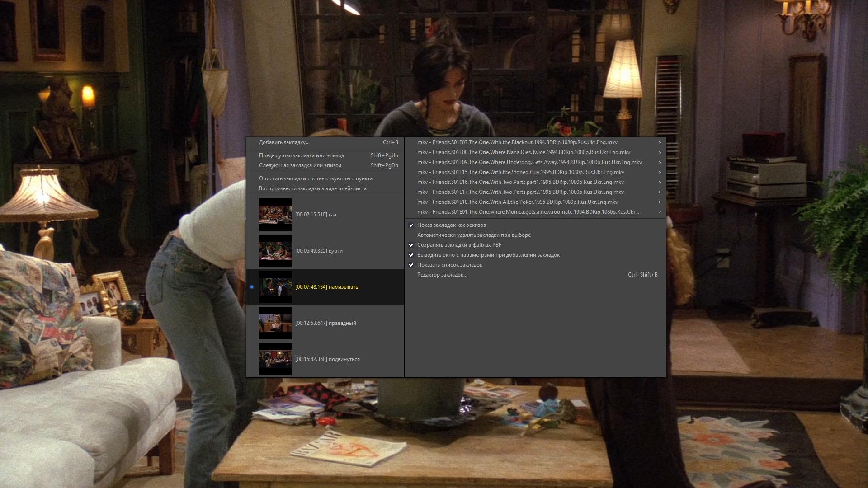The width and height of the screenshot is (868, 488).
Task: Open bookmark thumbnail at 00:02:15 гад
Action: [275, 215]
